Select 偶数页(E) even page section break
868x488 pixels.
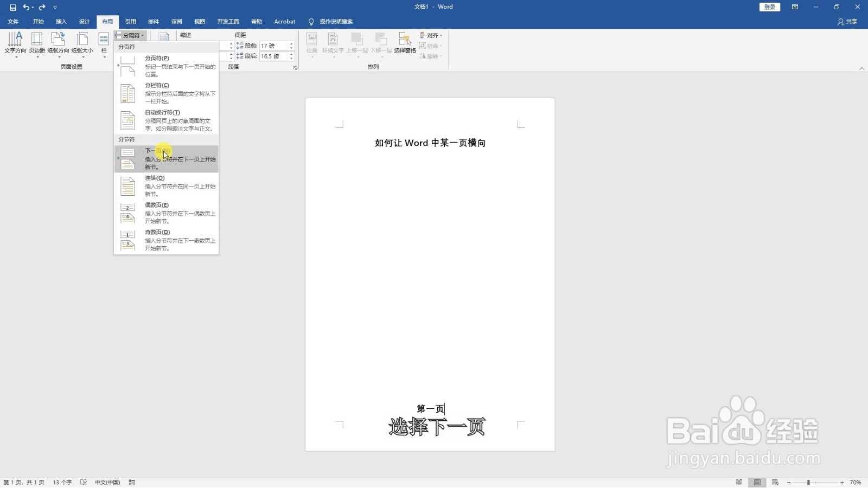[x=166, y=213]
